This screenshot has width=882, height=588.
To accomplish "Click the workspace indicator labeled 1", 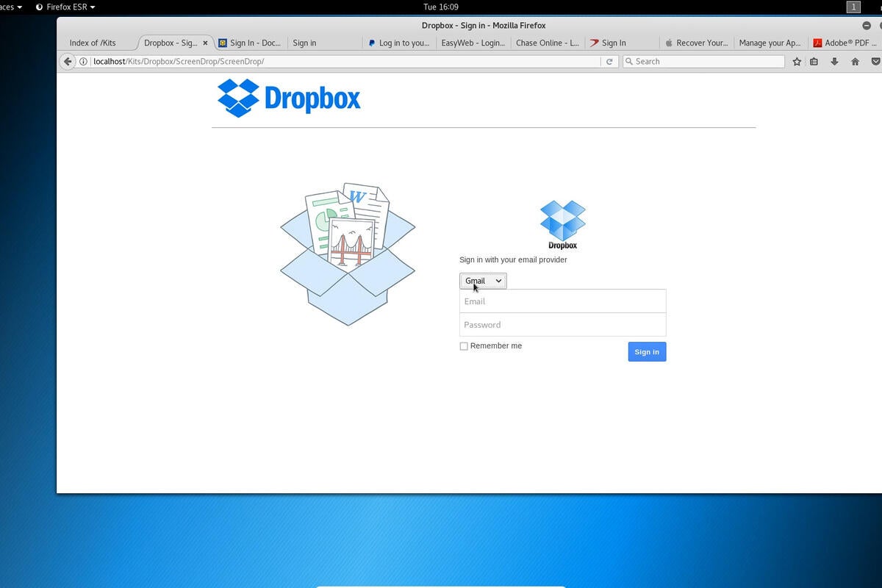I will tap(853, 7).
